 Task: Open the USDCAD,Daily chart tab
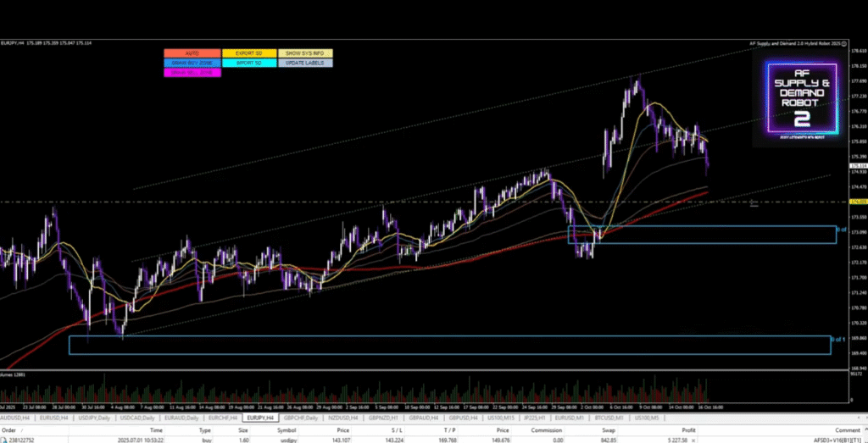pyautogui.click(x=137, y=418)
